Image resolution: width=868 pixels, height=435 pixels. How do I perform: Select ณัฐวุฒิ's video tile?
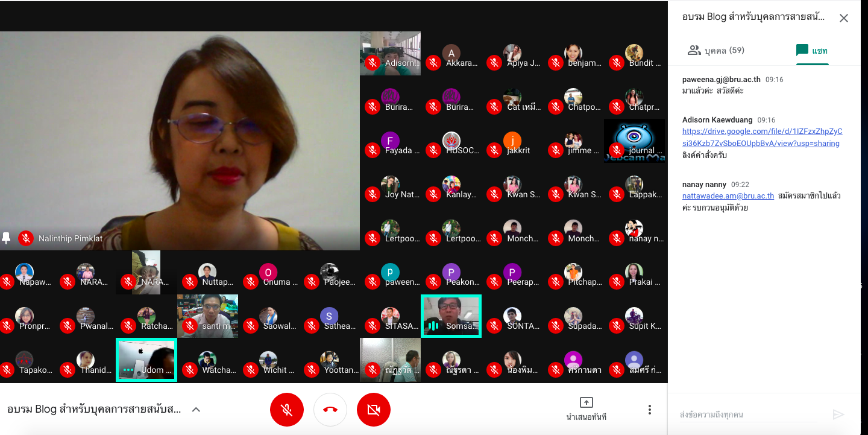(390, 360)
